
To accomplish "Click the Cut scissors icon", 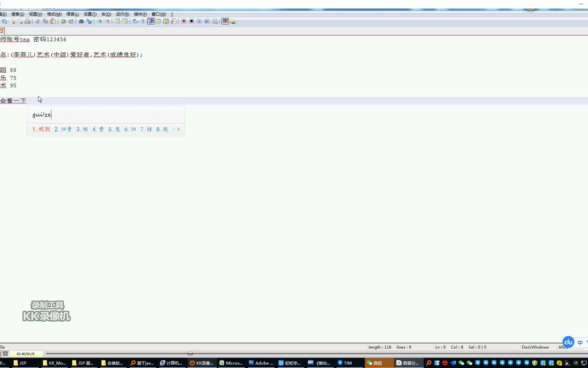I will [x=37, y=21].
